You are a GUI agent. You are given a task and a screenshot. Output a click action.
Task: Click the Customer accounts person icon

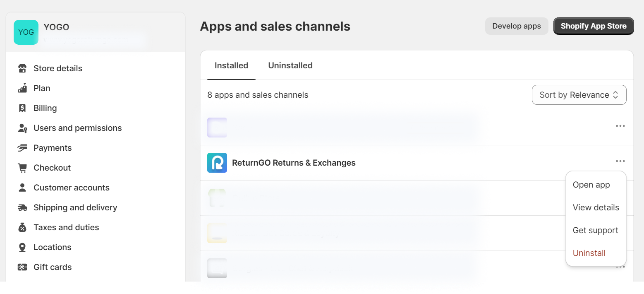pos(22,188)
